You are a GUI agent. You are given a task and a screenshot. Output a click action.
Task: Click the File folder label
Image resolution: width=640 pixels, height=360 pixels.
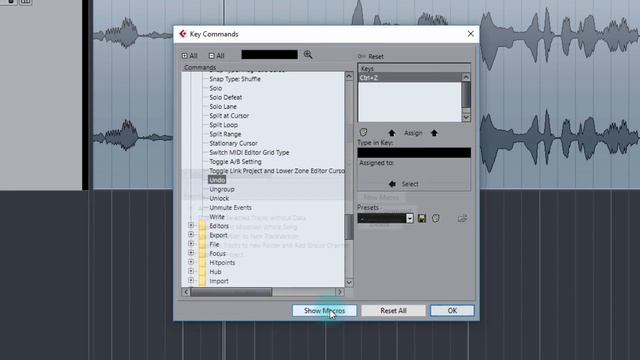[214, 244]
